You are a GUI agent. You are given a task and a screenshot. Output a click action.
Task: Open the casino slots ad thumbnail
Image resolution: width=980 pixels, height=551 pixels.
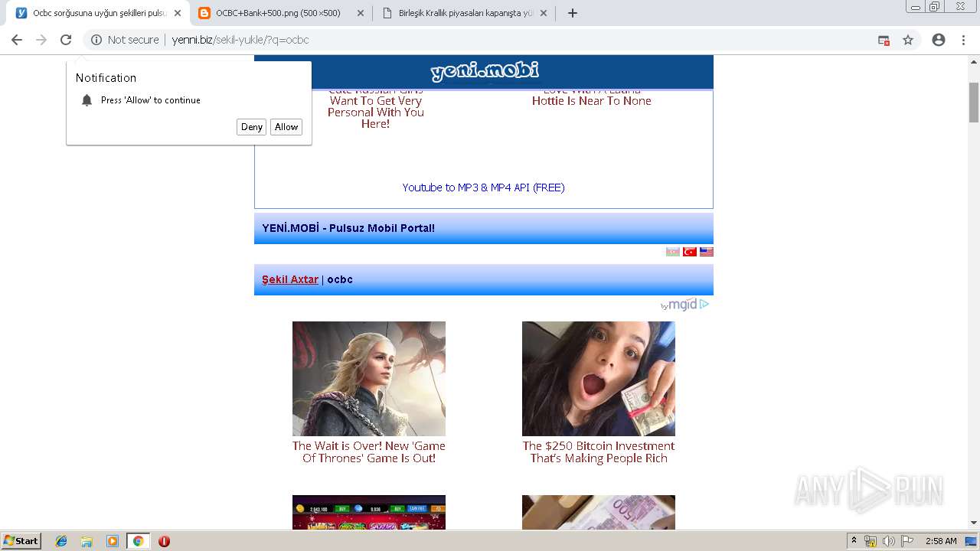tap(369, 513)
